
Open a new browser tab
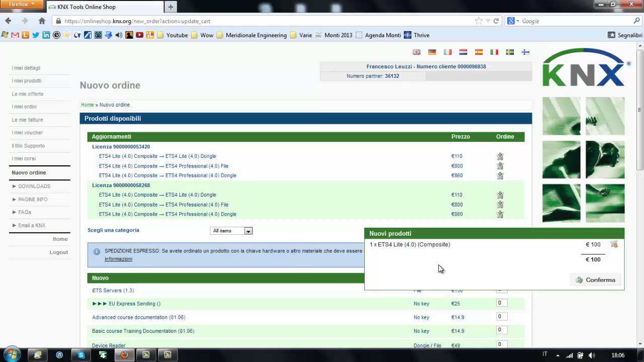(171, 7)
